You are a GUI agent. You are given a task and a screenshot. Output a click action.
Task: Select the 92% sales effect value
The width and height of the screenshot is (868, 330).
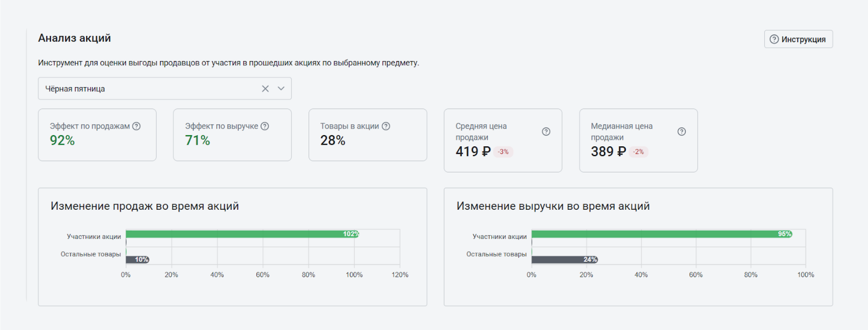(x=62, y=140)
